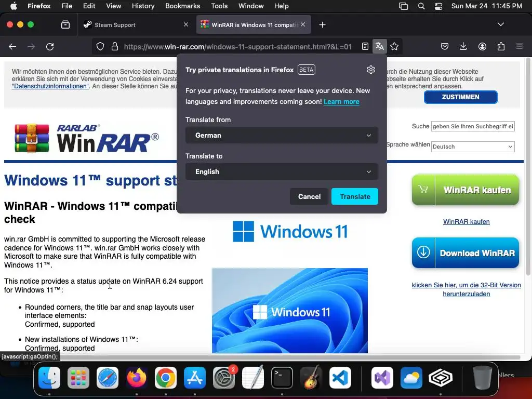Screen dimensions: 532x399
Task: Click the Translate button
Action: (354, 196)
